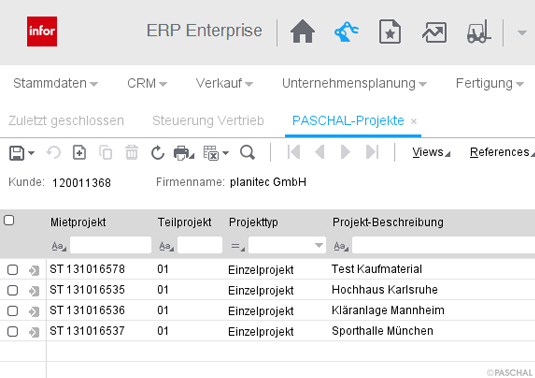Open the trend chart analytics icon
The image size is (535, 378).
[434, 32]
